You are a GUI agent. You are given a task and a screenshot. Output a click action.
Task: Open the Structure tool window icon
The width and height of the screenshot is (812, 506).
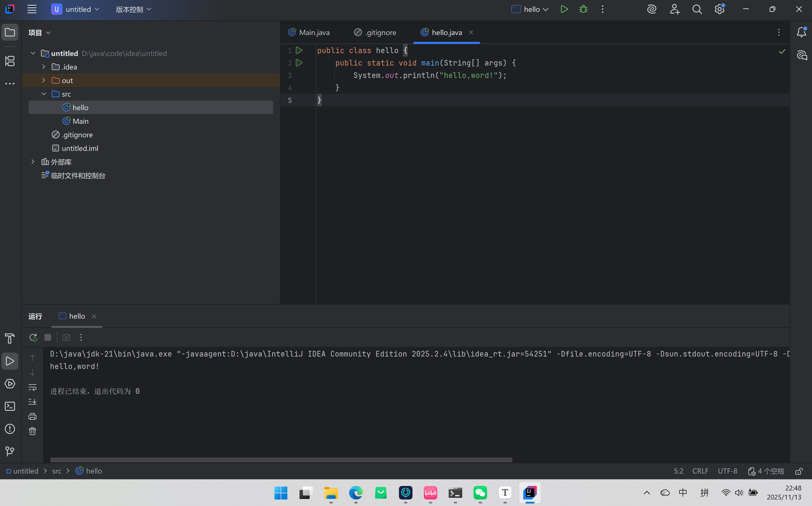[x=10, y=61]
